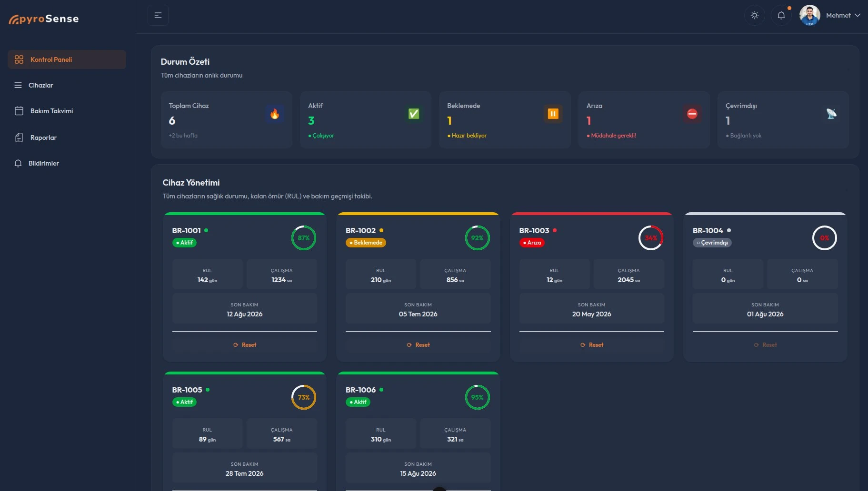Screen dimensions: 868x491
Task: Reset device BR-1001
Action: [245, 345]
